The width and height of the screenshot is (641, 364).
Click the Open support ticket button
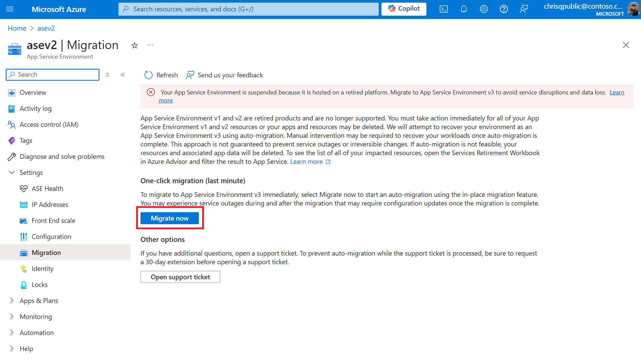pyautogui.click(x=180, y=277)
